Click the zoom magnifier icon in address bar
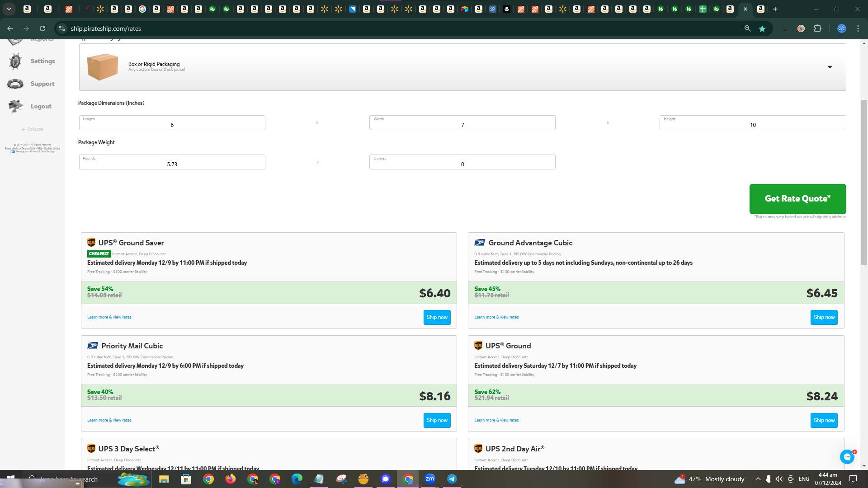This screenshot has width=868, height=488. click(748, 28)
